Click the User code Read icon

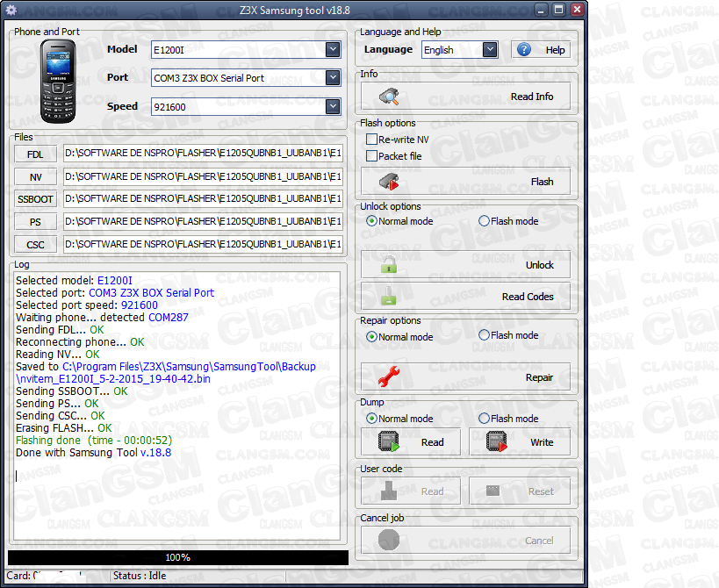[x=389, y=491]
